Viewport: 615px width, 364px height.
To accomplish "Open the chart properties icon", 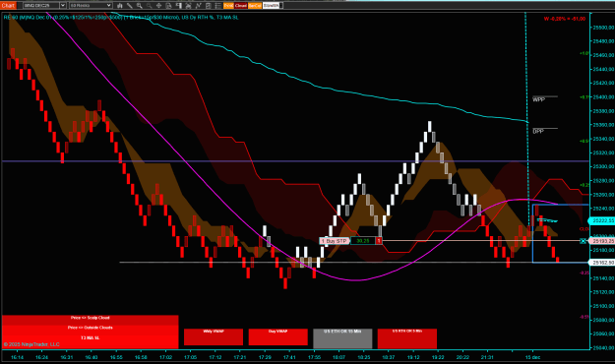I will coord(209,6).
